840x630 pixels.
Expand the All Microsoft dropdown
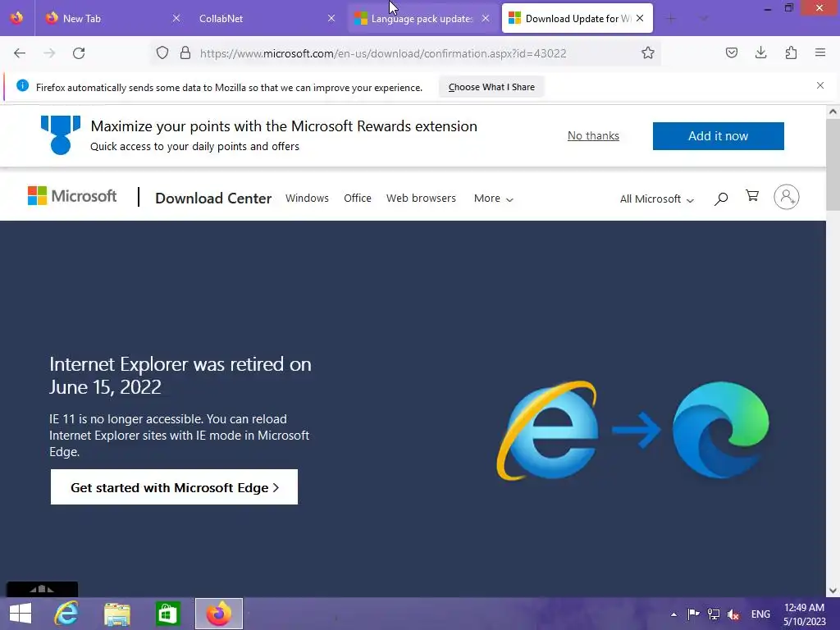657,199
